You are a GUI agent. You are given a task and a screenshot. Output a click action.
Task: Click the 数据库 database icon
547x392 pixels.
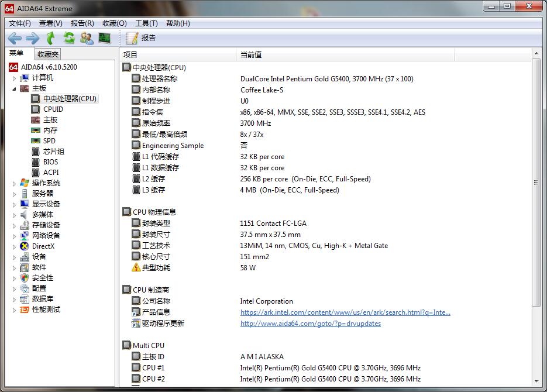(25, 299)
